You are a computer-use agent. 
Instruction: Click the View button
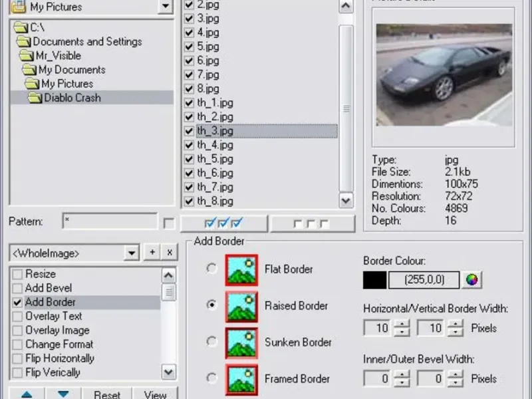click(155, 394)
